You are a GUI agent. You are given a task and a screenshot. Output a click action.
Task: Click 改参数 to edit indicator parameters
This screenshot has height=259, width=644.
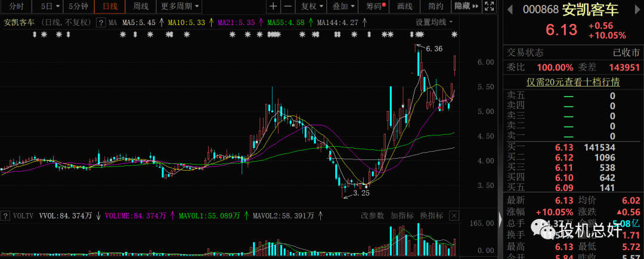point(372,215)
